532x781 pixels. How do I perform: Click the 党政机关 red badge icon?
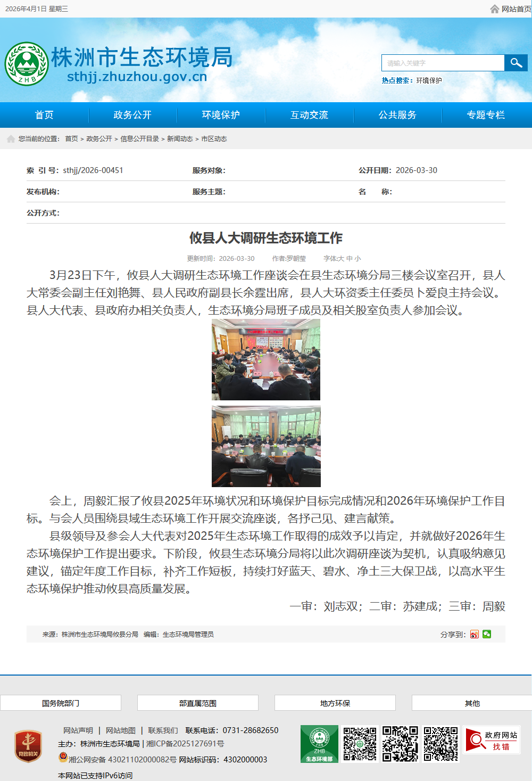pos(28,746)
